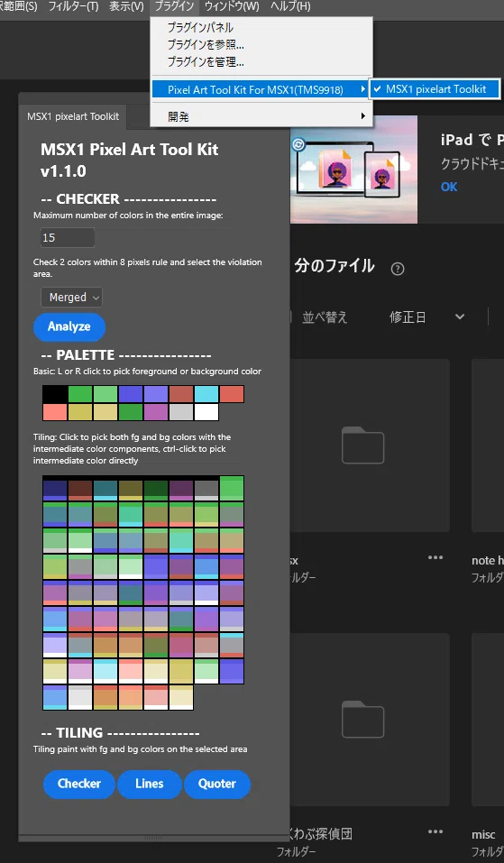Click the Analyze button

(69, 327)
